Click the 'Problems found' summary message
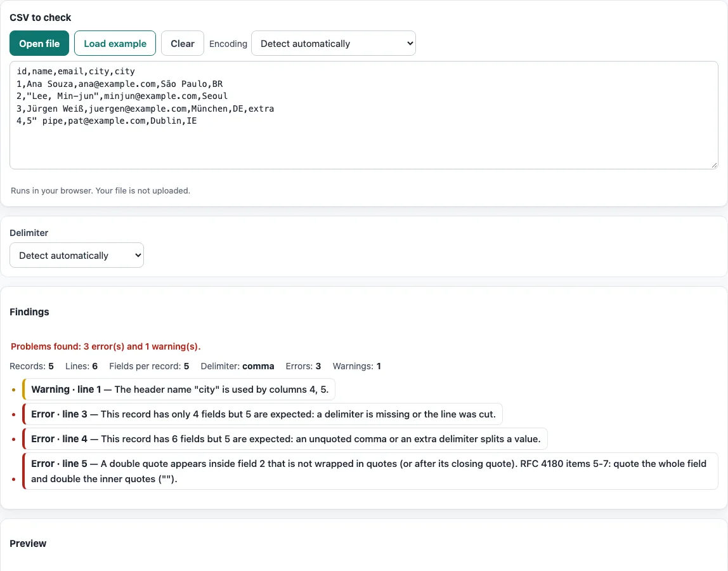Screen dimensions: 728x571 pos(106,346)
